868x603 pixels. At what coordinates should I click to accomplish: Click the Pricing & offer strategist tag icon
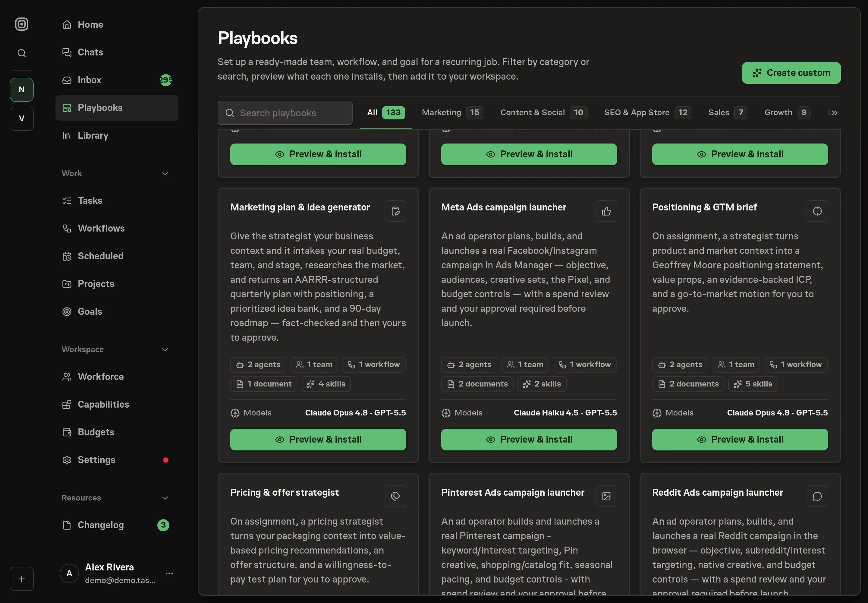pyautogui.click(x=395, y=496)
